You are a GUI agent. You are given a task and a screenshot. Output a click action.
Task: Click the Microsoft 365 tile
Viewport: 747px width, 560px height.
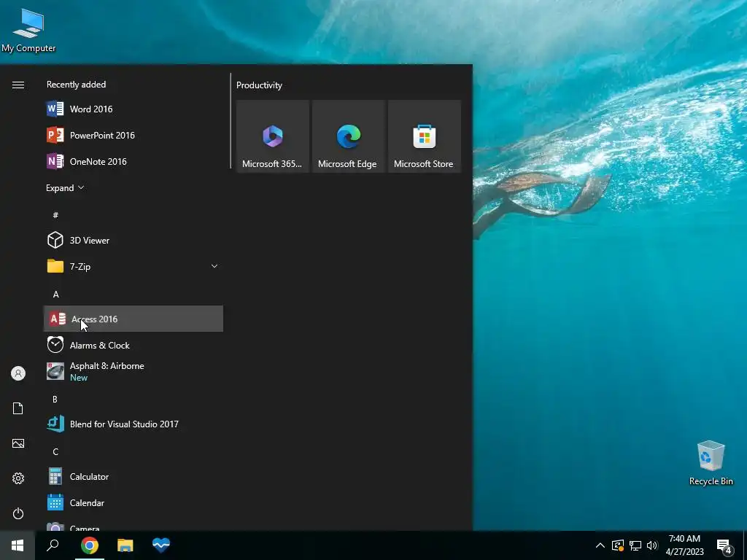[273, 136]
